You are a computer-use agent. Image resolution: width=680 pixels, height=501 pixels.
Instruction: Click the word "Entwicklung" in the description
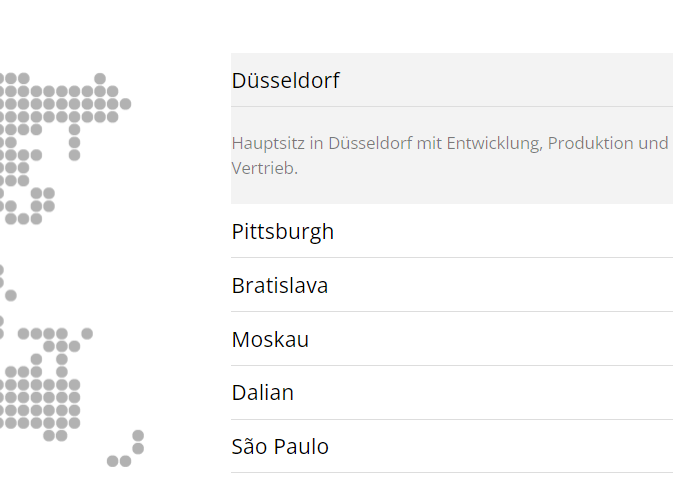pos(492,143)
